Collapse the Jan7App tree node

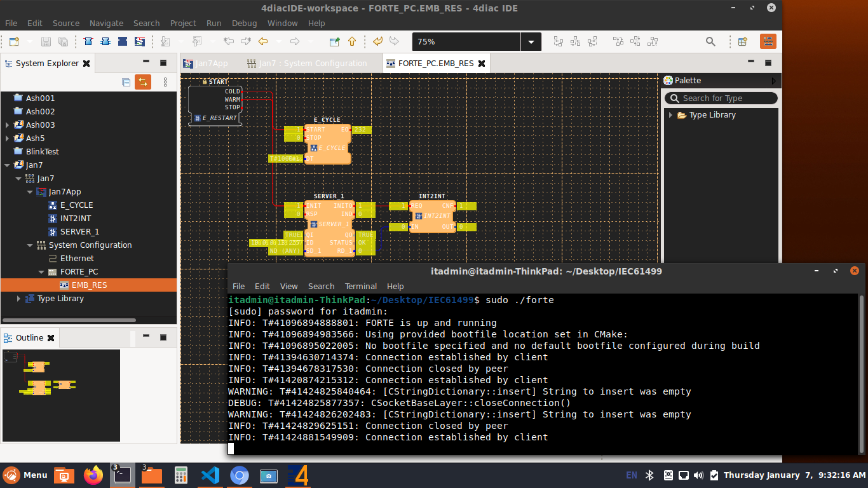pos(30,192)
